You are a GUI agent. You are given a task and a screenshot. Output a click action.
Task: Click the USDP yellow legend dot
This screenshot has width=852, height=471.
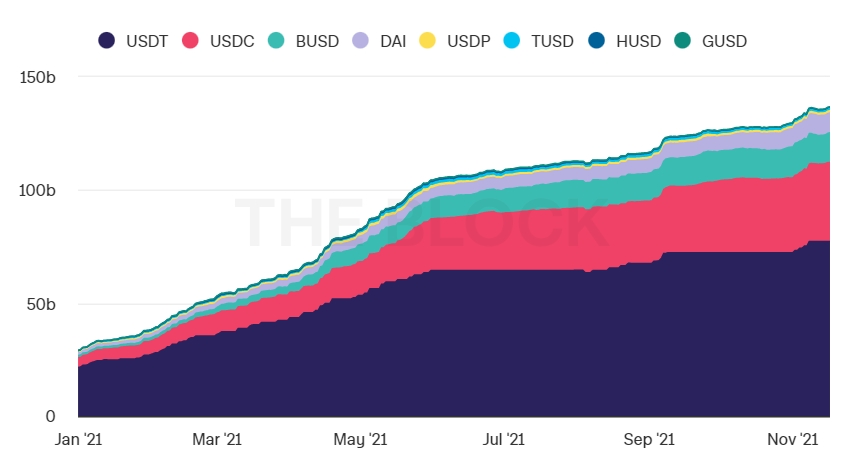pyautogui.click(x=428, y=41)
